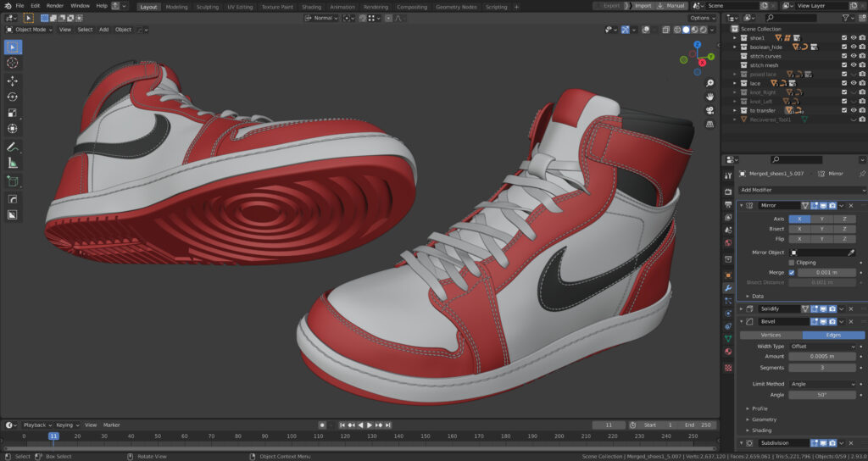Open the Add Modifier dropdown
The width and height of the screenshot is (868, 461).
[x=802, y=190]
